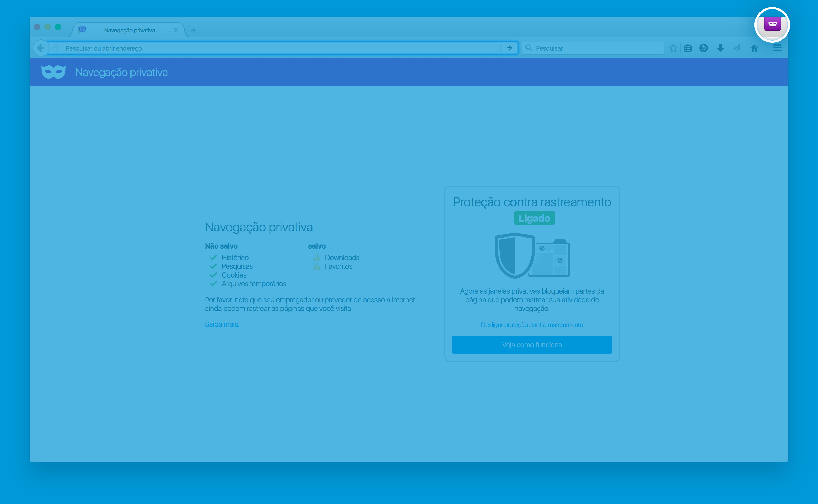
Task: Click Desligar proteção contra rastreamento link
Action: 532,325
